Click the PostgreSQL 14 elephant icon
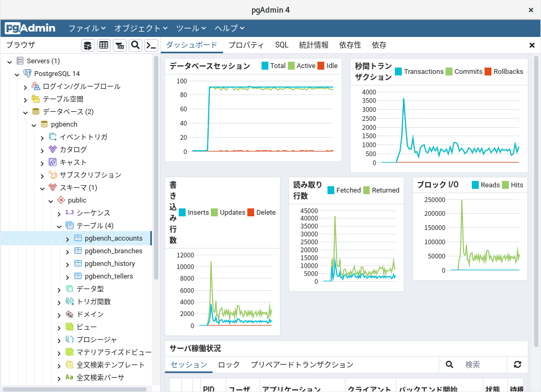Image resolution: width=541 pixels, height=392 pixels. click(x=27, y=74)
